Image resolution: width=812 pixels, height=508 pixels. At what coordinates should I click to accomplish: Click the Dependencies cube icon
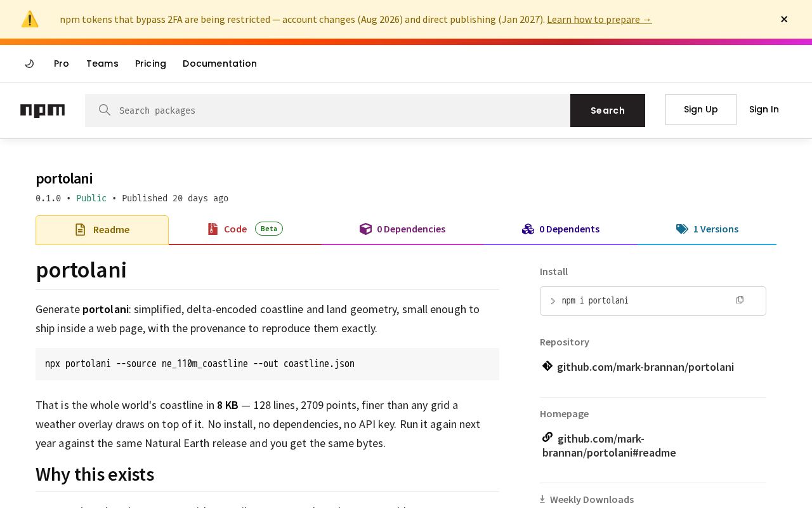(365, 229)
